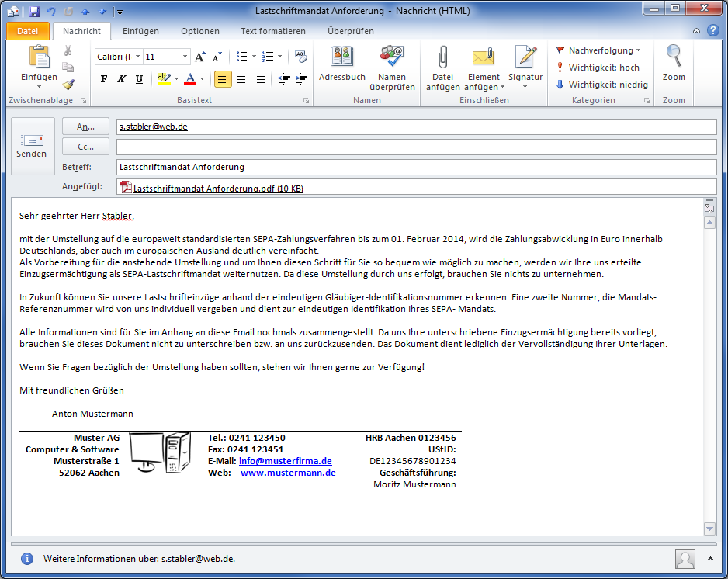Image resolution: width=728 pixels, height=579 pixels.
Task: Next item arrow in quick access toolbar
Action: 102,11
